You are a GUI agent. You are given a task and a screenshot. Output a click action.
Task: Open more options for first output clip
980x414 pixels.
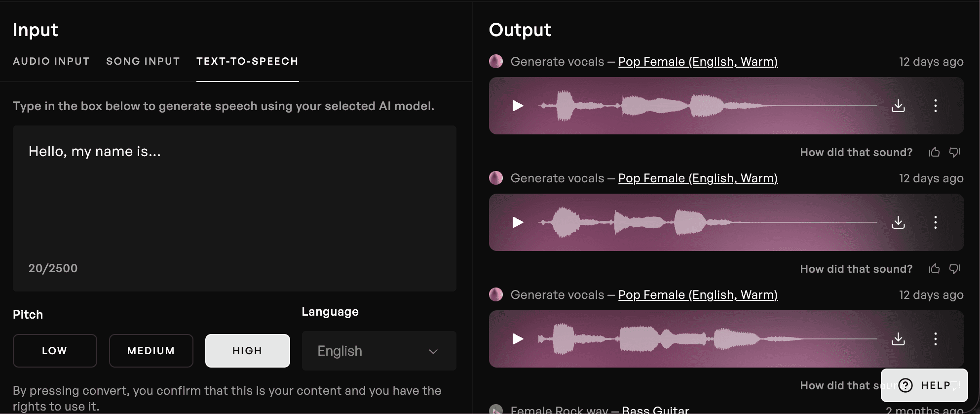pyautogui.click(x=935, y=106)
